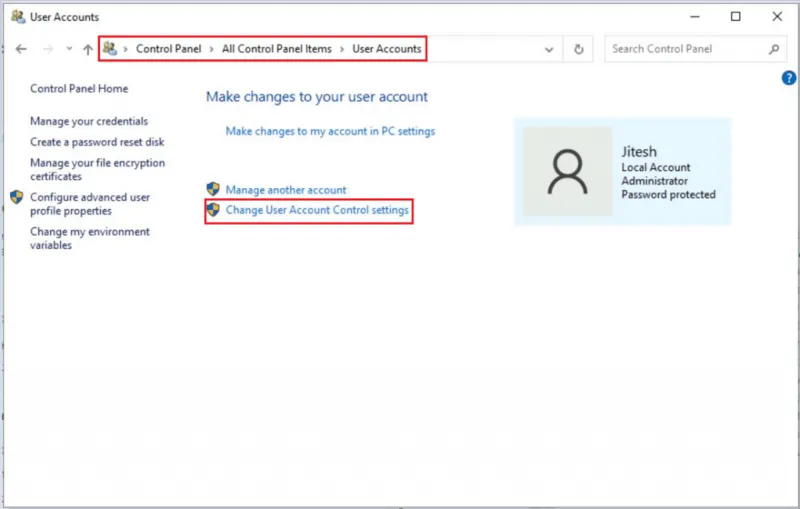The image size is (800, 509).
Task: Click the Forward navigation arrow
Action: click(47, 49)
